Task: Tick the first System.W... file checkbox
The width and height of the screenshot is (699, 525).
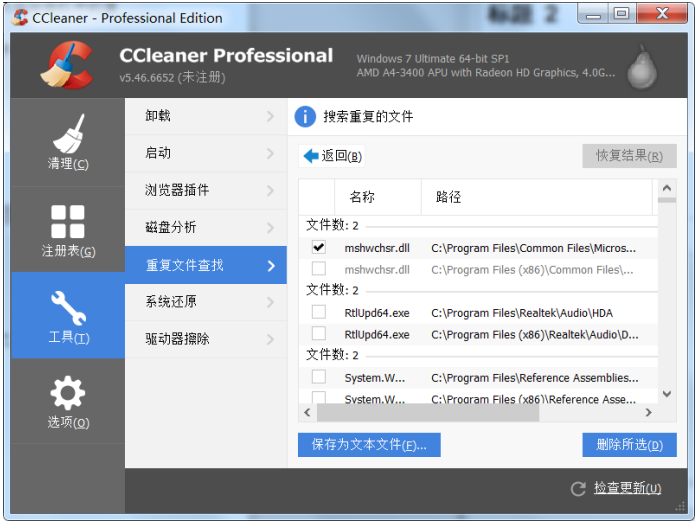Action: (318, 377)
